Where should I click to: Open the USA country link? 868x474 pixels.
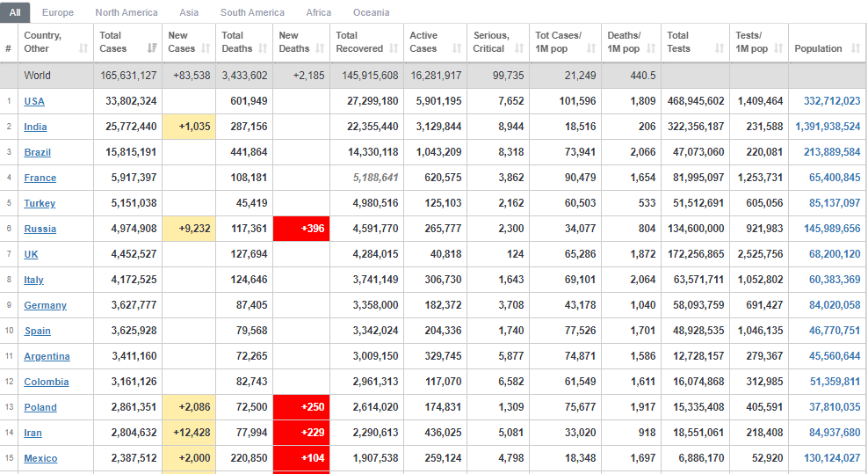(x=34, y=101)
